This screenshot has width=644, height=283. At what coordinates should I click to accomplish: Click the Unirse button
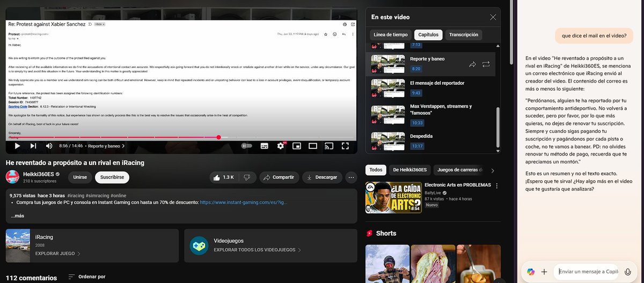pyautogui.click(x=80, y=177)
